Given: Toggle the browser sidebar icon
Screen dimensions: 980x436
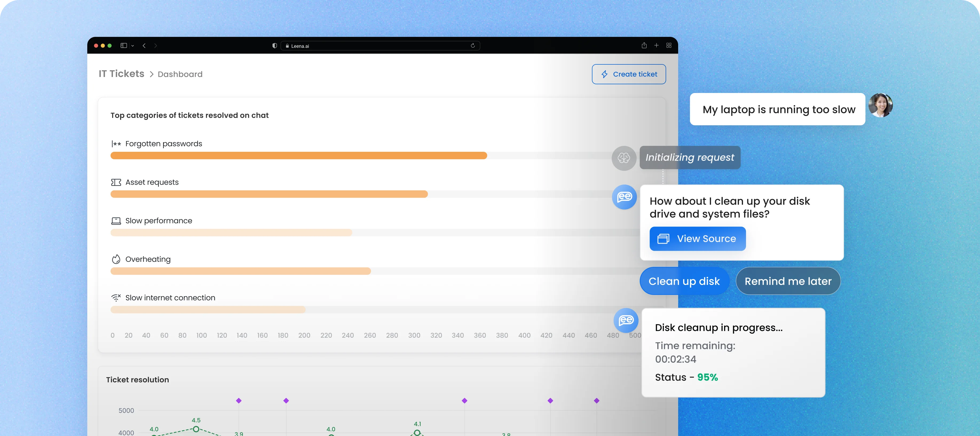Looking at the screenshot, I should [124, 46].
